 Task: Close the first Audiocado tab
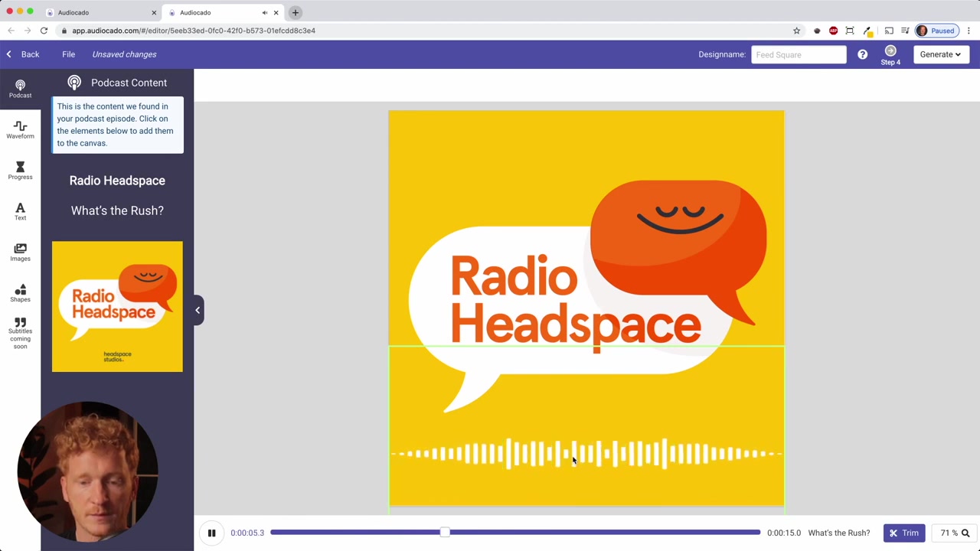[x=153, y=12]
